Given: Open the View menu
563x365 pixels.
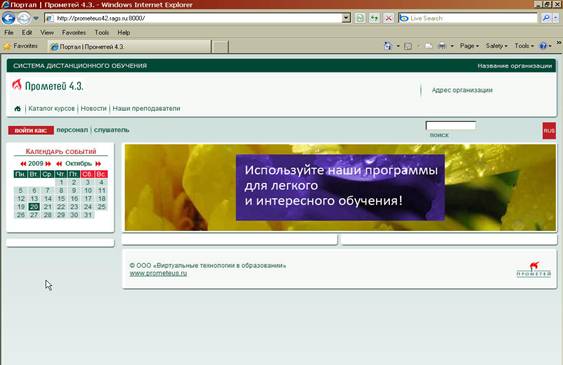Looking at the screenshot, I should pyautogui.click(x=47, y=33).
